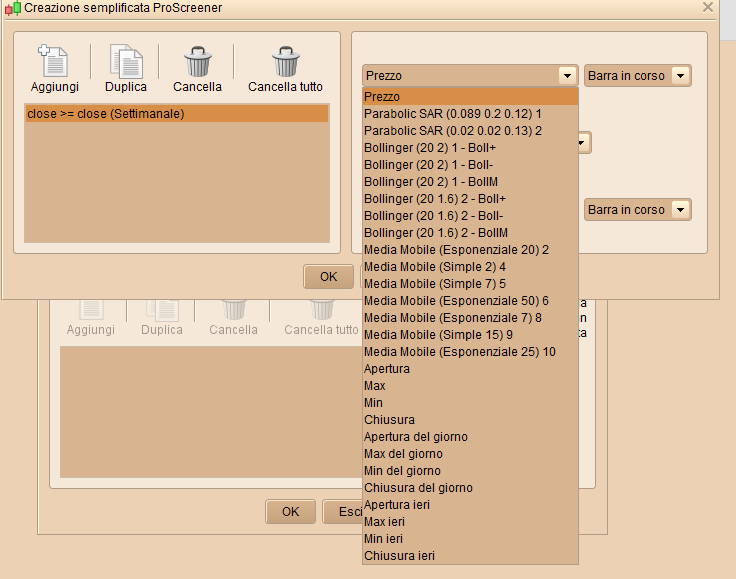The height and width of the screenshot is (579, 736).
Task: Click the Duplica icon in front window
Action: [x=126, y=61]
